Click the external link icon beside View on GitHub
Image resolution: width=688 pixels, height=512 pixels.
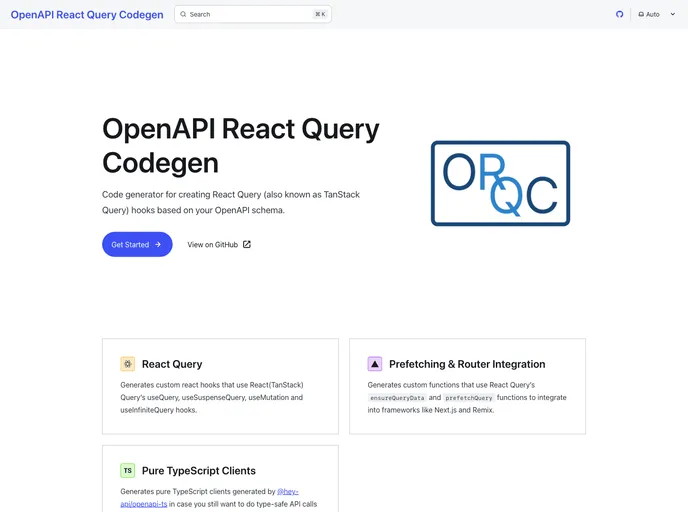tap(247, 244)
